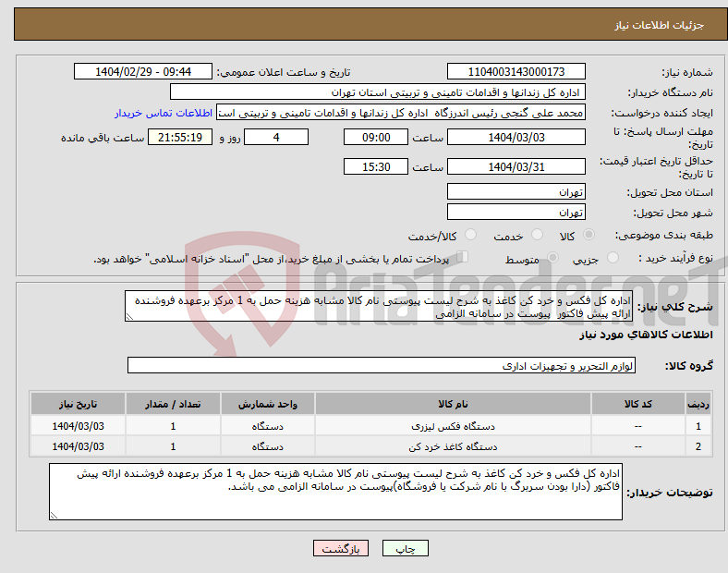The height and width of the screenshot is (573, 728).
Task: Click the product code cell in row 1
Action: (x=638, y=426)
